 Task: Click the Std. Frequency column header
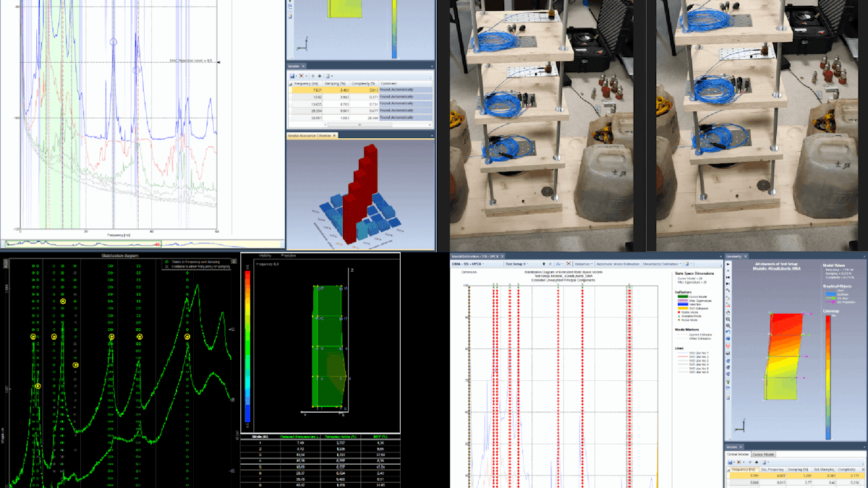click(772, 469)
